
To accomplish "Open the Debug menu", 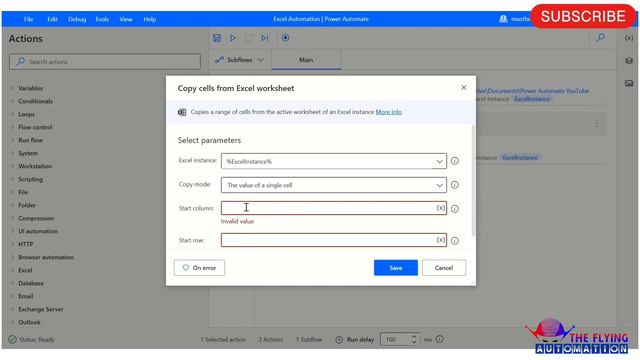I will [77, 19].
